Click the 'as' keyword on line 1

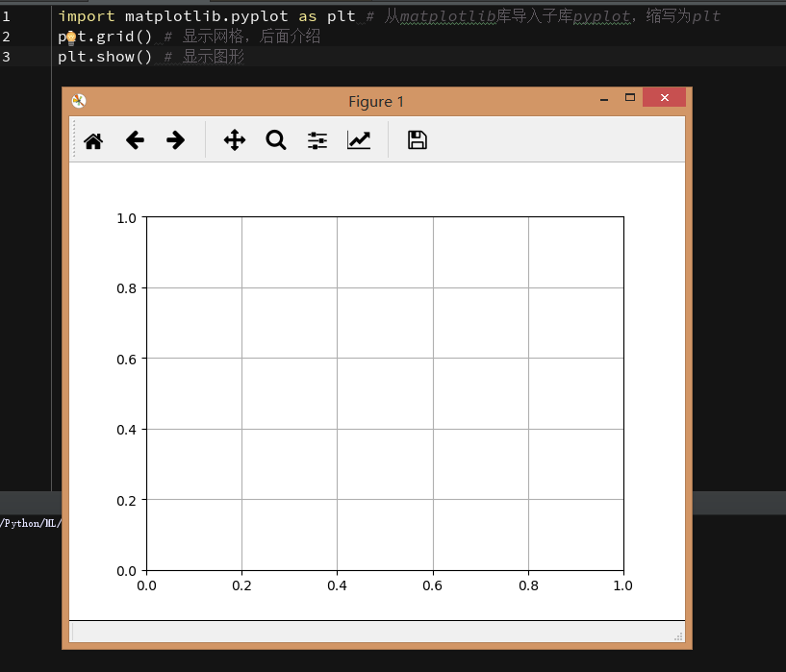tap(307, 16)
